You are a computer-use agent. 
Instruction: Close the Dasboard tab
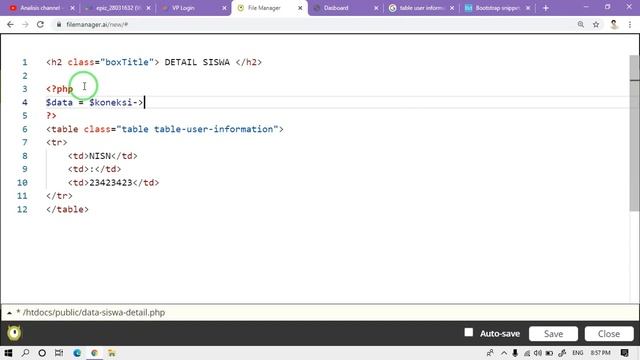pos(376,8)
